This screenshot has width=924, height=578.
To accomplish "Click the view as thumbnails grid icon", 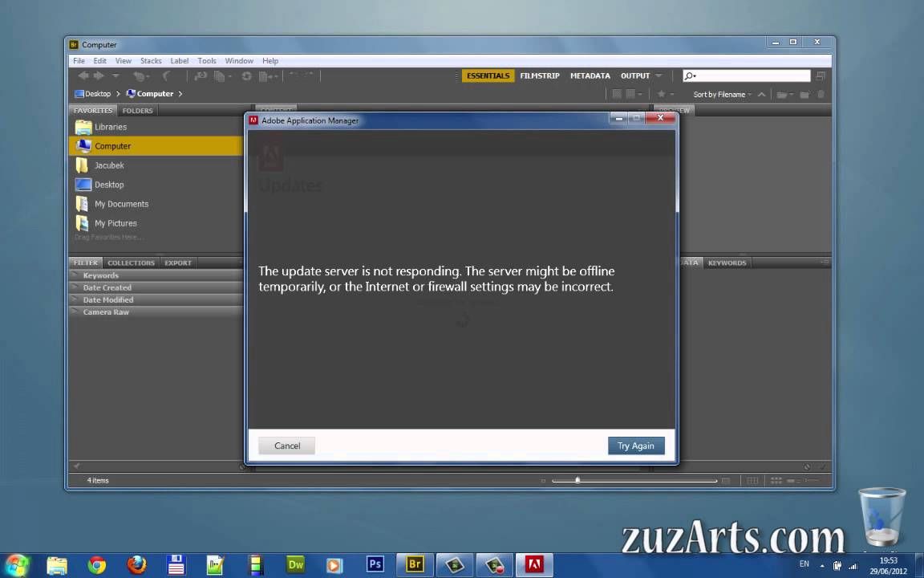I will pos(776,481).
